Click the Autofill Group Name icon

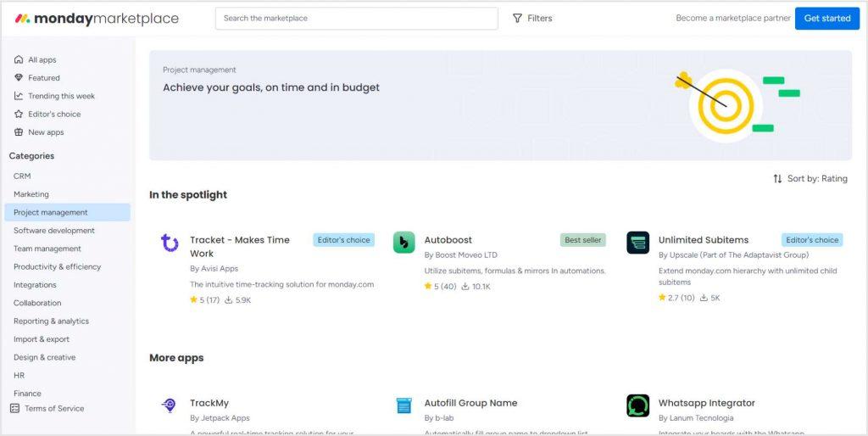(x=404, y=405)
